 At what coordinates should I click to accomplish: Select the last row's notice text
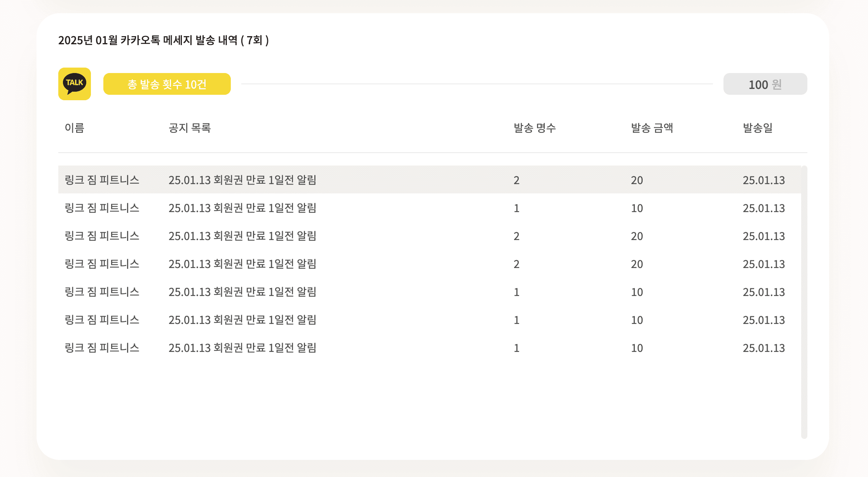(242, 348)
